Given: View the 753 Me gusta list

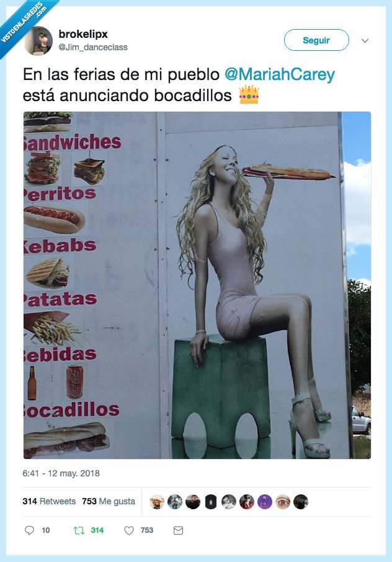Looking at the screenshot, I should [109, 501].
